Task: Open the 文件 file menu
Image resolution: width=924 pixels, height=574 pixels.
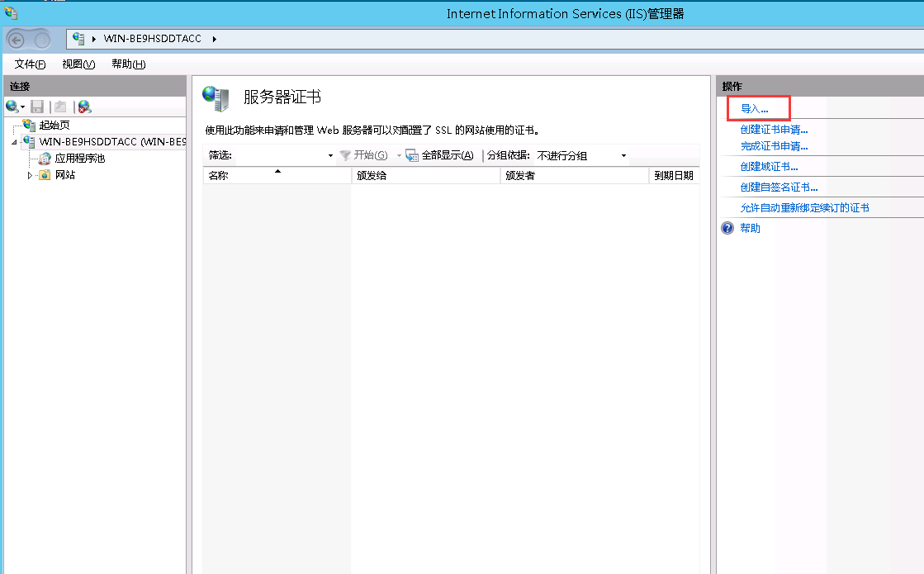Action: (30, 64)
